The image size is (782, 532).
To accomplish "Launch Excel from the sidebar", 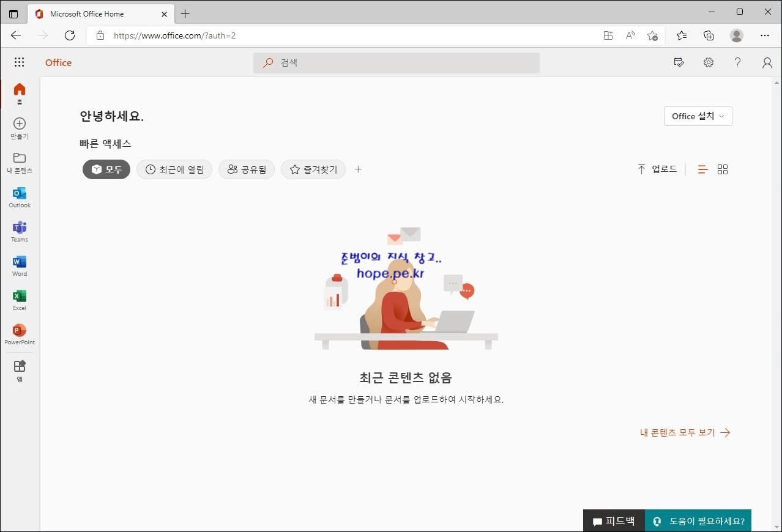I will 20,300.
